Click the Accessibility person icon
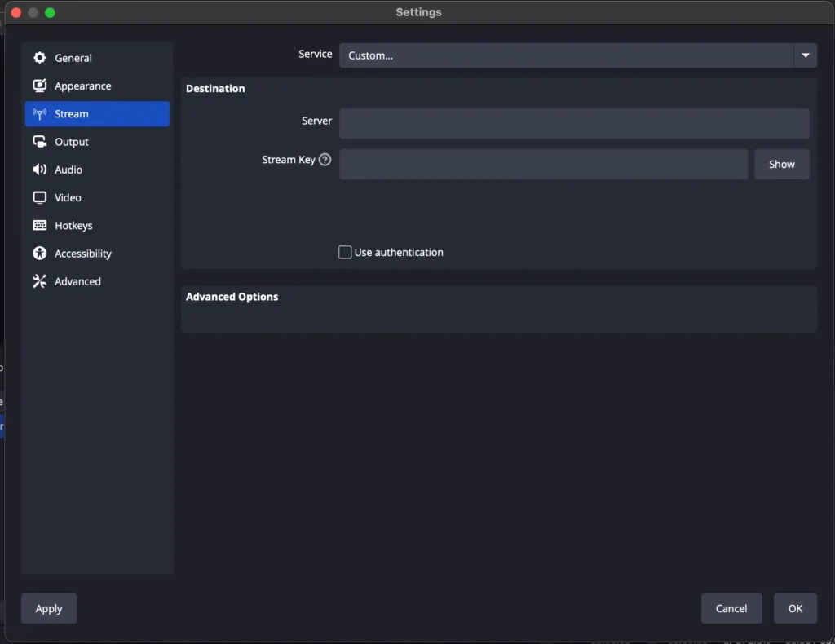The image size is (835, 644). click(x=39, y=254)
